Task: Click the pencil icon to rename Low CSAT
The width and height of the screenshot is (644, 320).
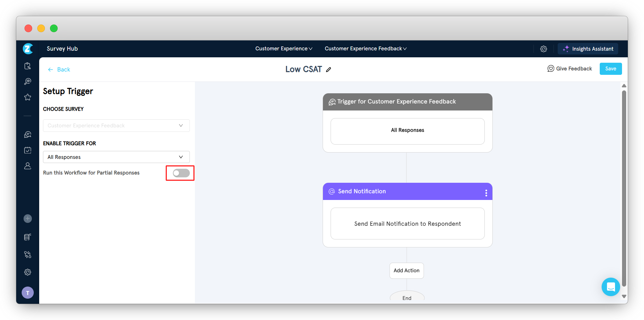Action: [x=329, y=69]
